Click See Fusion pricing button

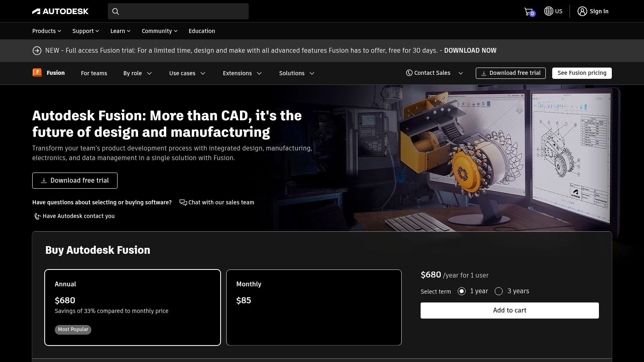click(582, 73)
